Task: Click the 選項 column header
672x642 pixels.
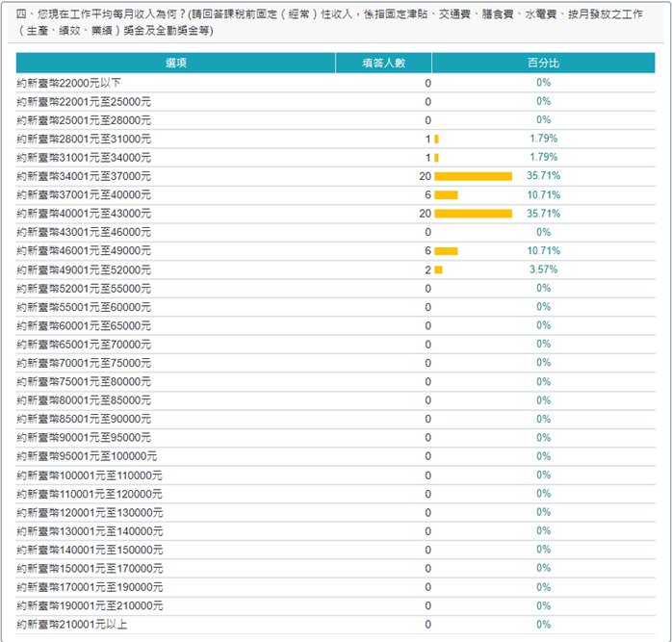Action: pos(175,63)
